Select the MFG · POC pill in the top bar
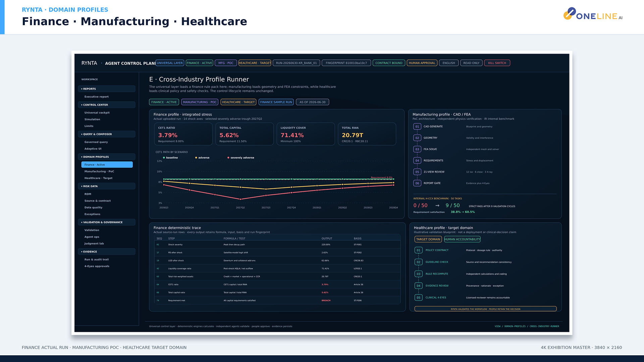 pyautogui.click(x=226, y=63)
